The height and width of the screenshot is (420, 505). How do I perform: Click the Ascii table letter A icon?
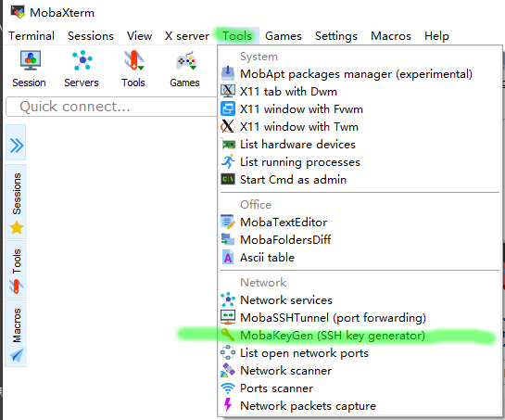coord(228,258)
